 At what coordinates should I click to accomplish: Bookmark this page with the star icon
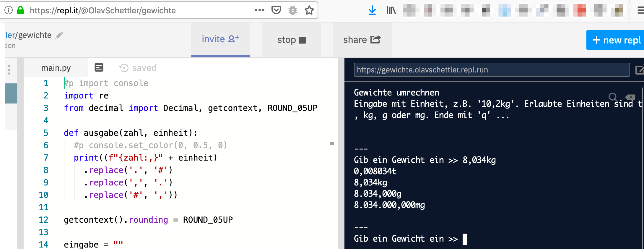(x=309, y=10)
